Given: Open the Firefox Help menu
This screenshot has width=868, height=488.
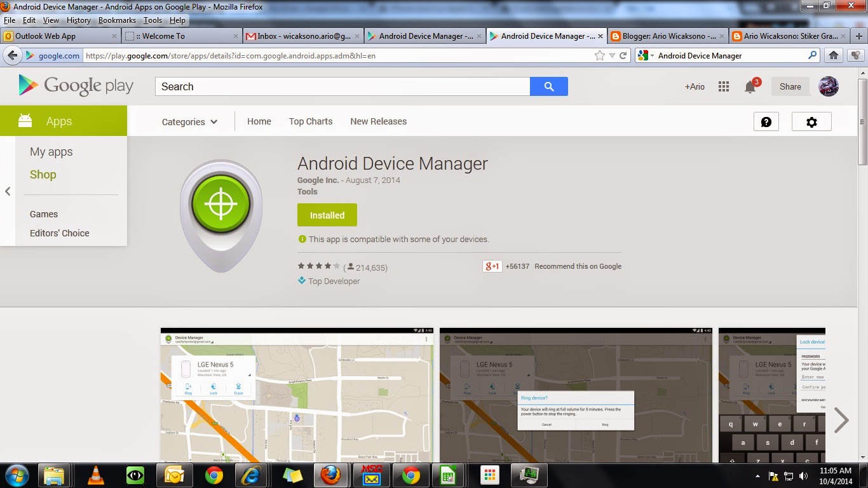Looking at the screenshot, I should (x=177, y=20).
